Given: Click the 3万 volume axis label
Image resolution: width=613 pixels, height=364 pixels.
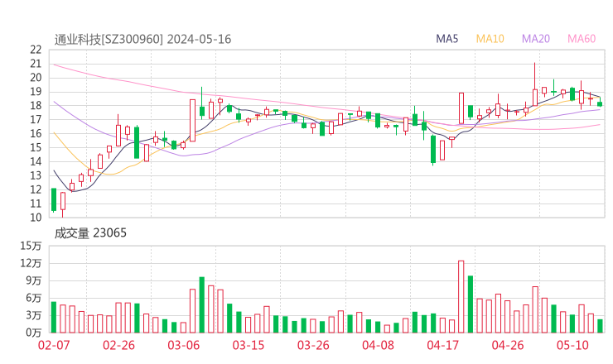Looking at the screenshot, I should coord(34,315).
